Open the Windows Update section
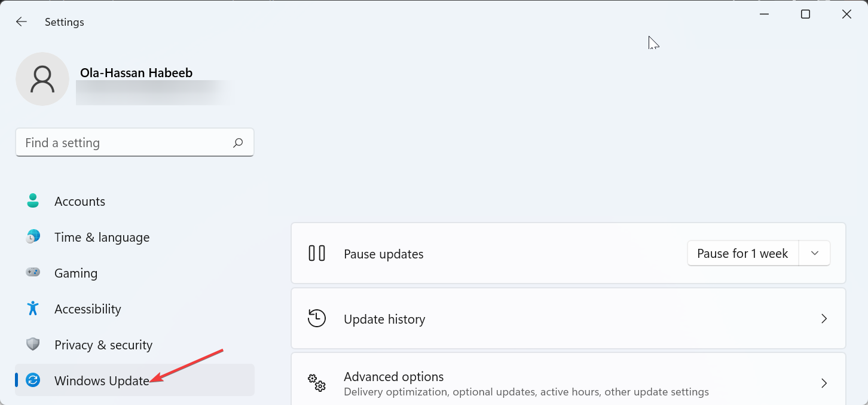Screen dimensions: 868x405 click(x=102, y=380)
